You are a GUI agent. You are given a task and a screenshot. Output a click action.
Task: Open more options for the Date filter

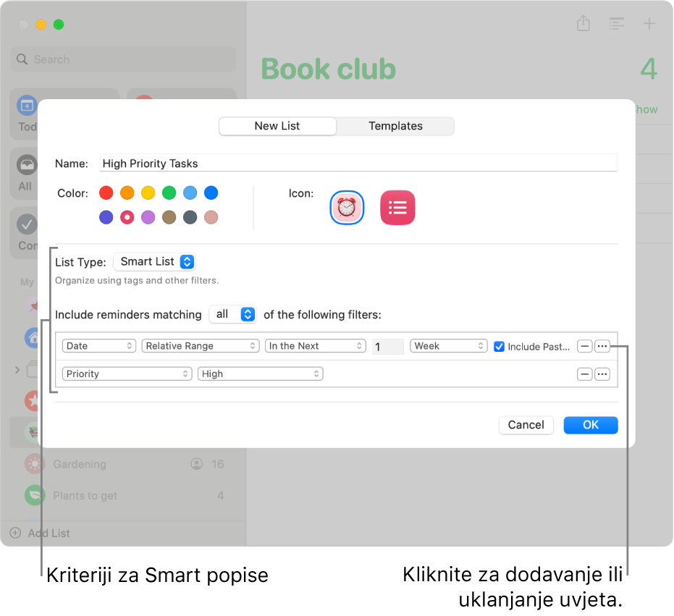click(x=602, y=346)
